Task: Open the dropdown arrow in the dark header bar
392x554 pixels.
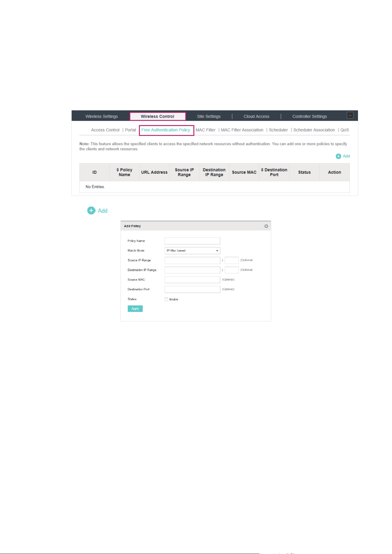Action: coord(350,115)
